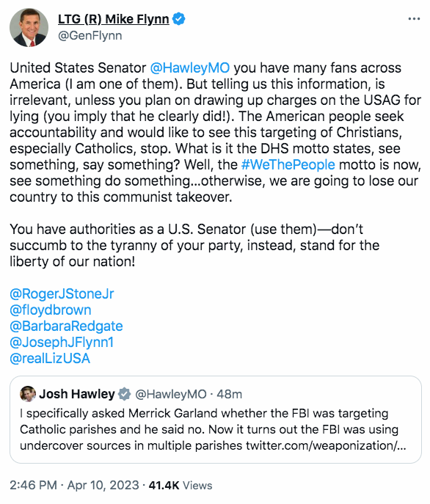Screen dimensions: 430x504
Task: Open the @floydbrown mention
Action: [51, 310]
